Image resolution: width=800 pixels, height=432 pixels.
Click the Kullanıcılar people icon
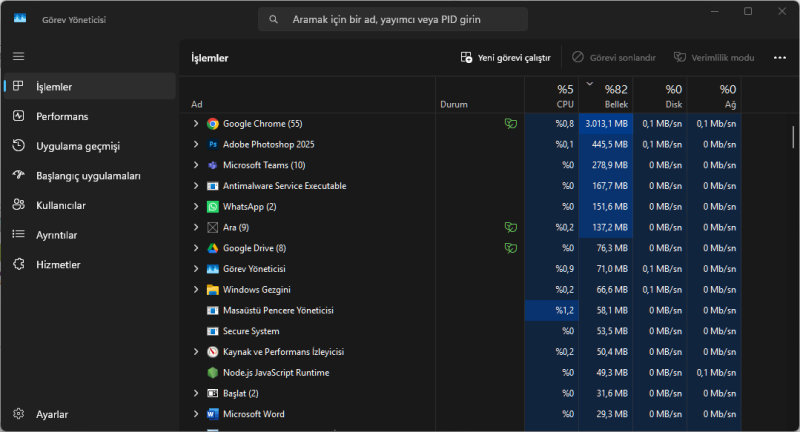click(18, 205)
